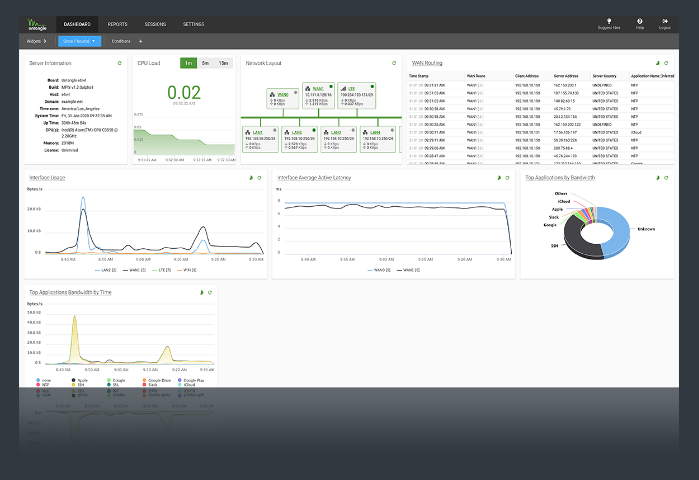The width and height of the screenshot is (699, 480).
Task: Click the Conditions label
Action: pyautogui.click(x=121, y=41)
